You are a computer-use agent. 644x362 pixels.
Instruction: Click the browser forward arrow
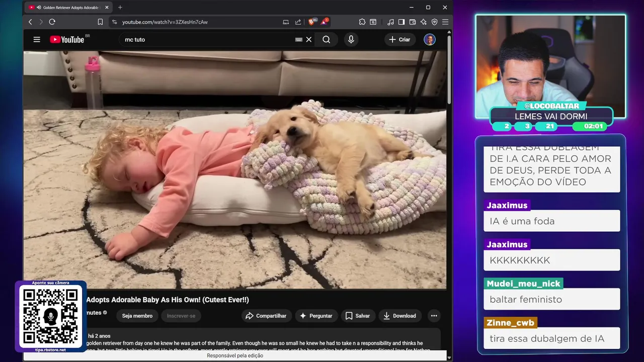41,22
